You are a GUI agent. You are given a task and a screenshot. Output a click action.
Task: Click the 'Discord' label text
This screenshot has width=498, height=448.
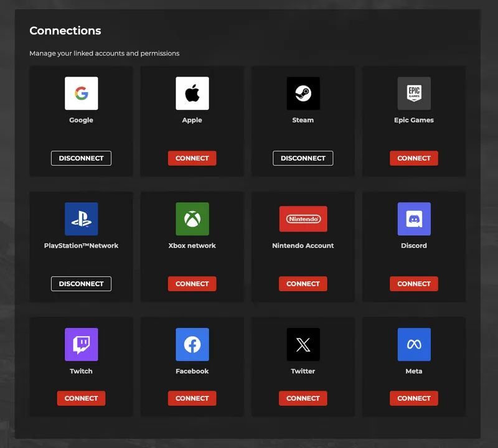point(414,245)
